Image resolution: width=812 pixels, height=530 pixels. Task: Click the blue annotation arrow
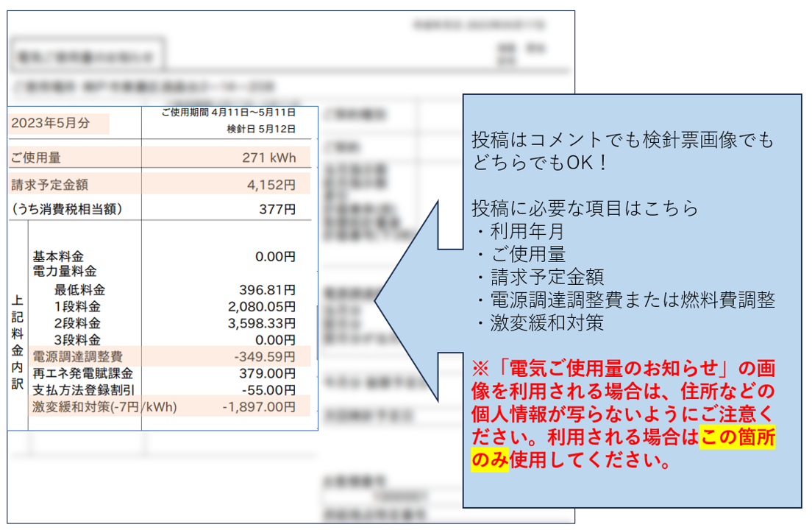tap(412, 302)
